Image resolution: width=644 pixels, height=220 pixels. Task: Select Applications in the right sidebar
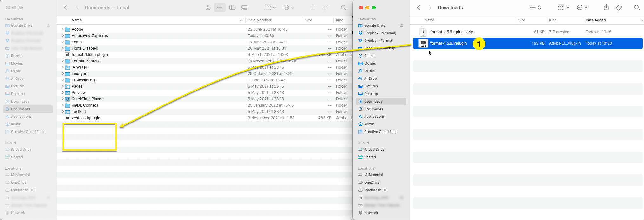[x=374, y=116]
